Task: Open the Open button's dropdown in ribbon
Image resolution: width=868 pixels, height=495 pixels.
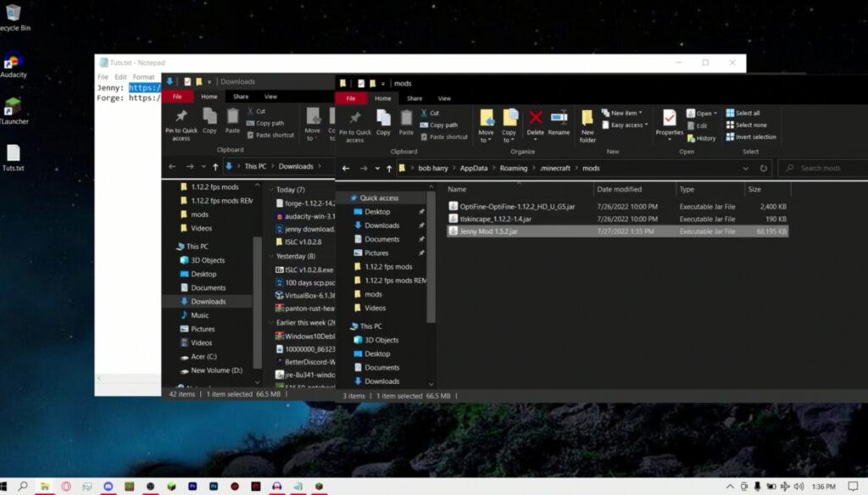Action: (x=715, y=114)
